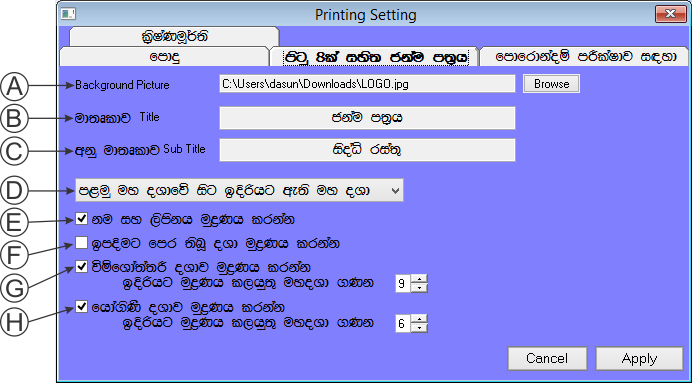The width and height of the screenshot is (692, 383).
Task: Click the විම්ශෝත්තරී count field showing 9
Action: [403, 283]
